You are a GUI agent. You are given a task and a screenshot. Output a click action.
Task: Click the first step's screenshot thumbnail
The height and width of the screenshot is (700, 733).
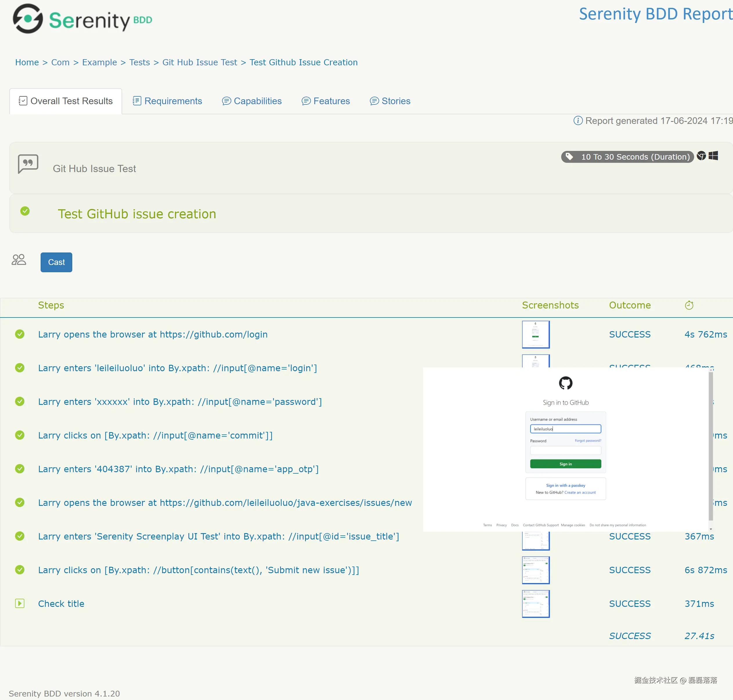(x=535, y=334)
